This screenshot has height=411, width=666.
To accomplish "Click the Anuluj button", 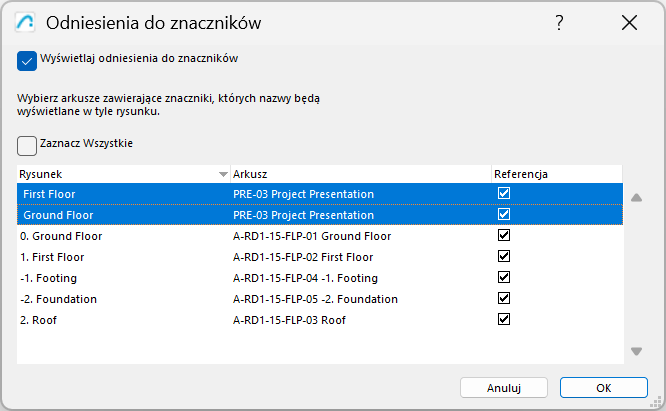I will point(503,387).
